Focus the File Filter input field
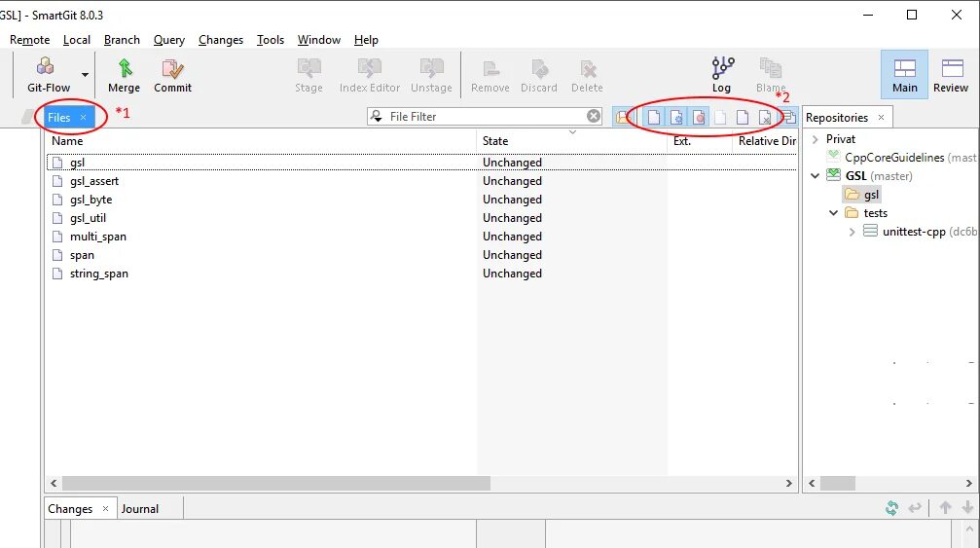Viewport: 980px width, 548px height. [485, 116]
